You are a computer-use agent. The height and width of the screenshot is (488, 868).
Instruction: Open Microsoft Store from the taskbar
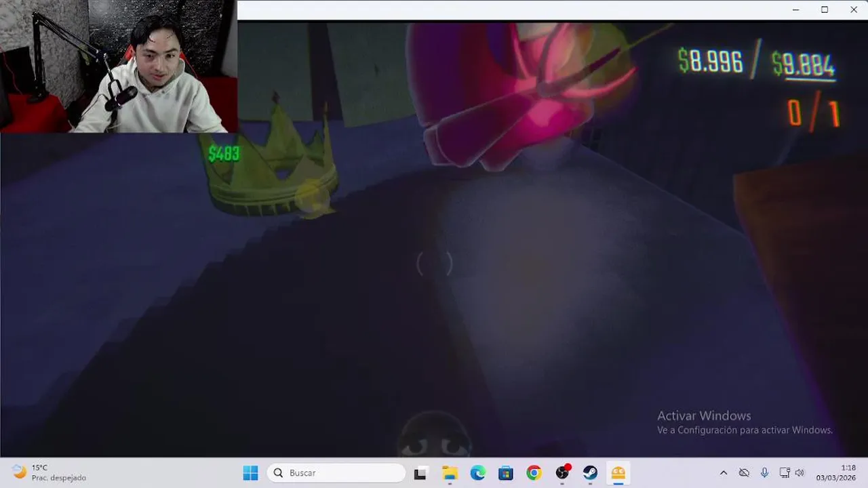506,472
